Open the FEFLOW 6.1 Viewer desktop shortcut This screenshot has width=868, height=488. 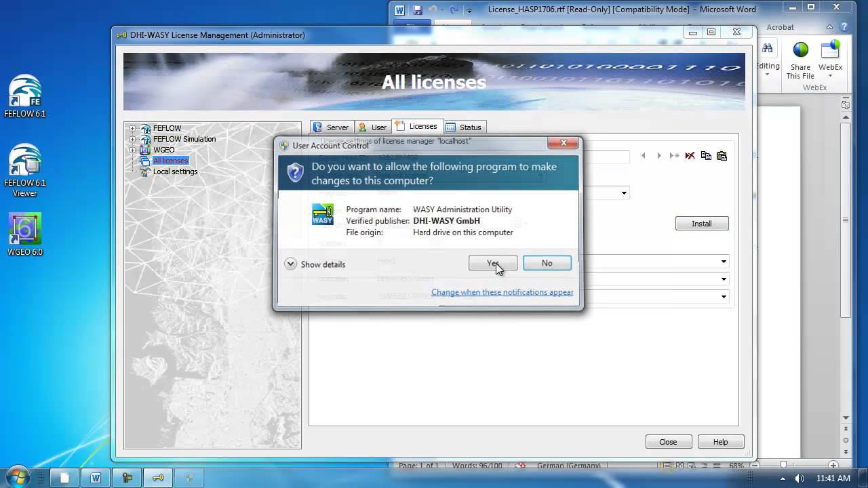[x=25, y=171]
